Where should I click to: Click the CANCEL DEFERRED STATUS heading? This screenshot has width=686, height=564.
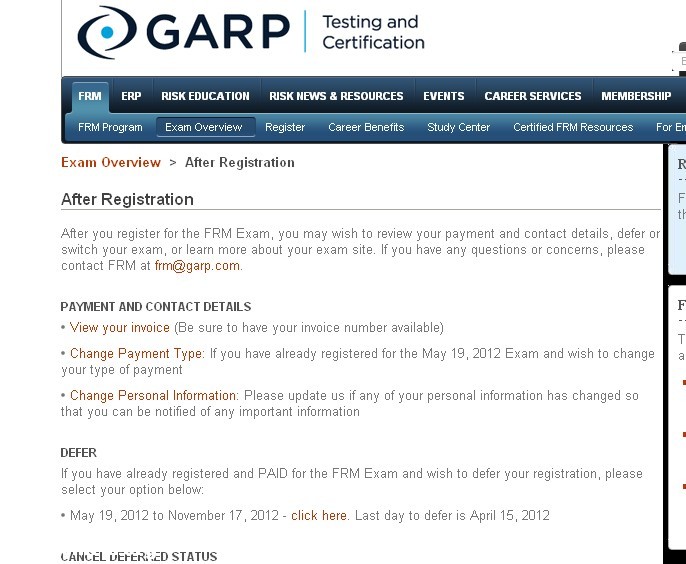pyautogui.click(x=139, y=557)
